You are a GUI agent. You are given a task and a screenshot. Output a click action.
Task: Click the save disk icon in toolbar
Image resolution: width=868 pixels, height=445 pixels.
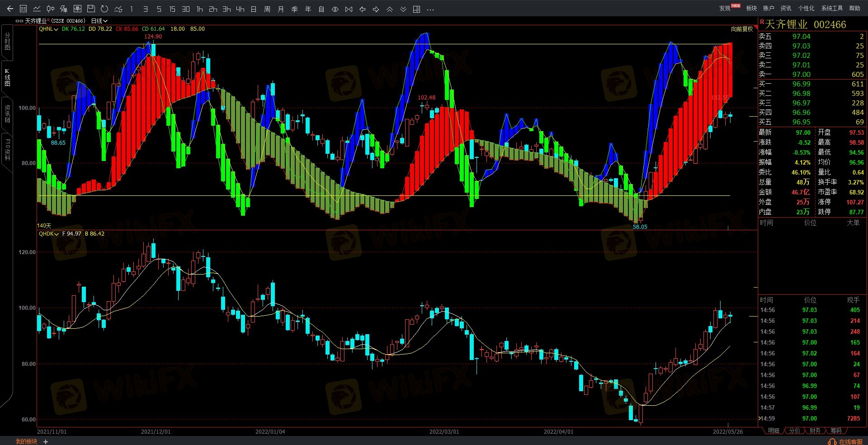91,9
